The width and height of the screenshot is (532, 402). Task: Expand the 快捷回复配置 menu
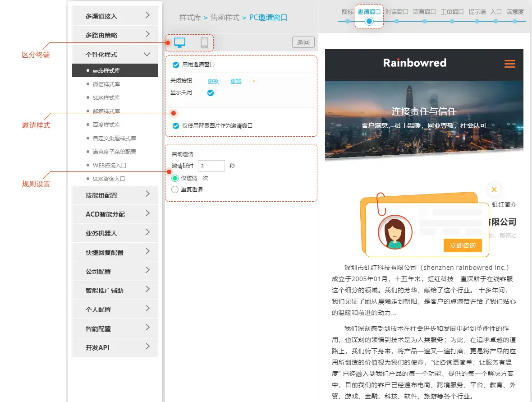115,252
